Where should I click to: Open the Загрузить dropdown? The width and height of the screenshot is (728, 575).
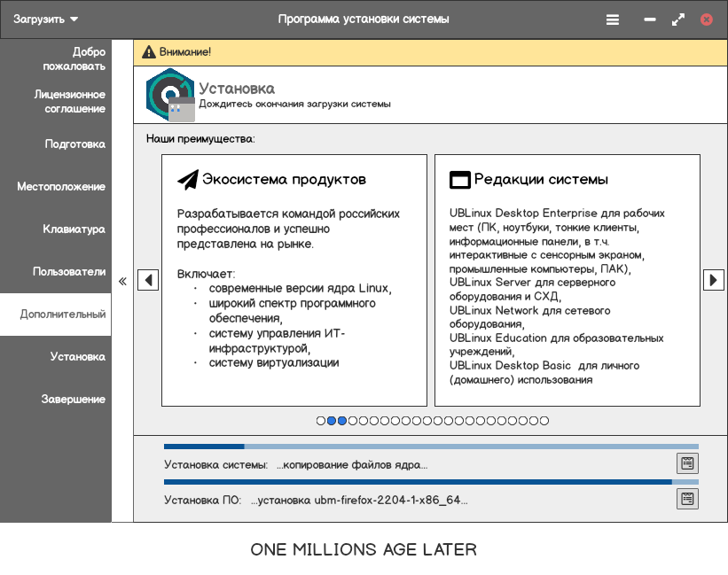coord(45,19)
